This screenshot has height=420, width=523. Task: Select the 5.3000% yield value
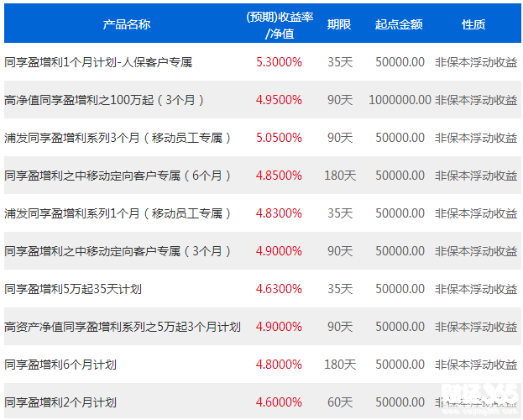[x=279, y=62]
